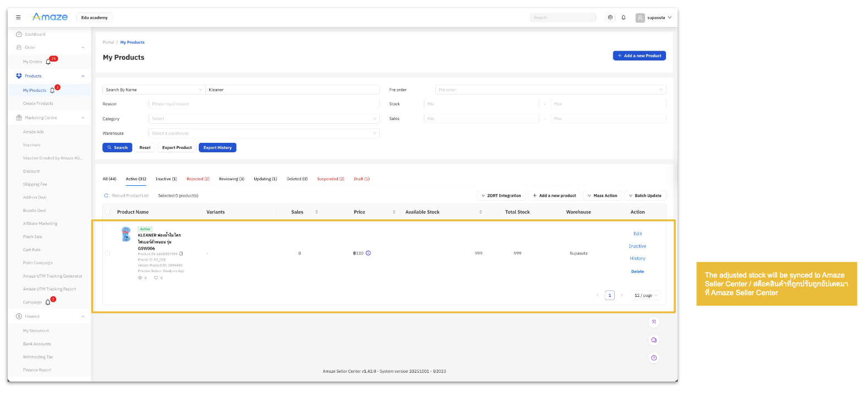Switch to the All (44) tab
The image size is (868, 398).
110,179
